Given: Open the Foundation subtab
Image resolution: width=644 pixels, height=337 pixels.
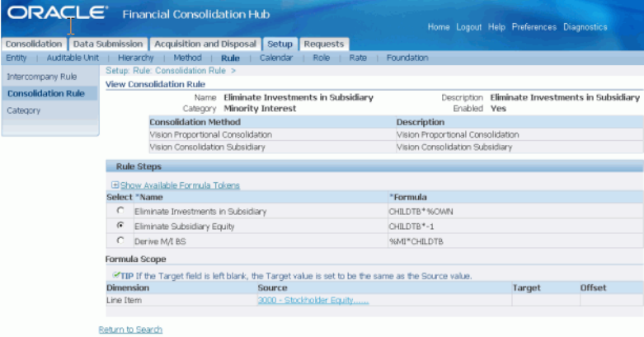Looking at the screenshot, I should (x=407, y=58).
